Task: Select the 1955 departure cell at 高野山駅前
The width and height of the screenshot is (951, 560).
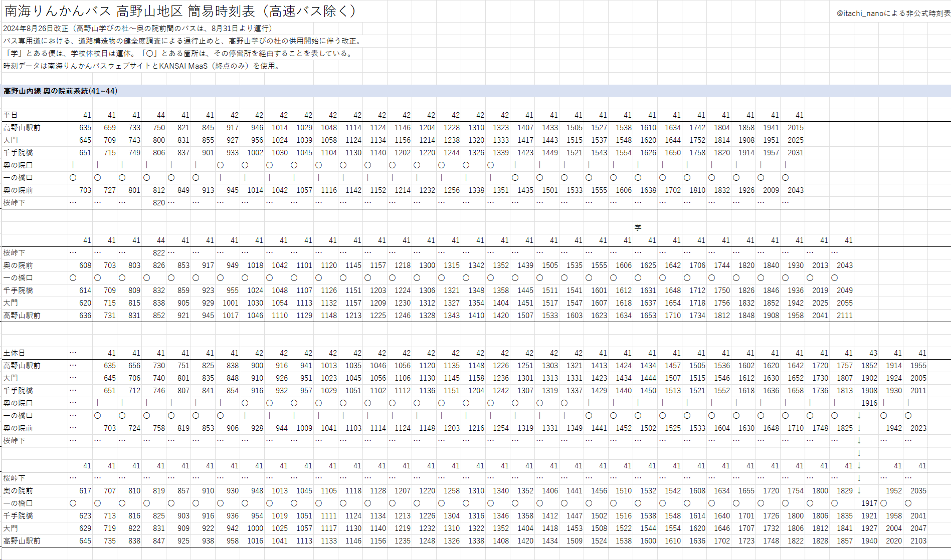Action: (x=918, y=366)
